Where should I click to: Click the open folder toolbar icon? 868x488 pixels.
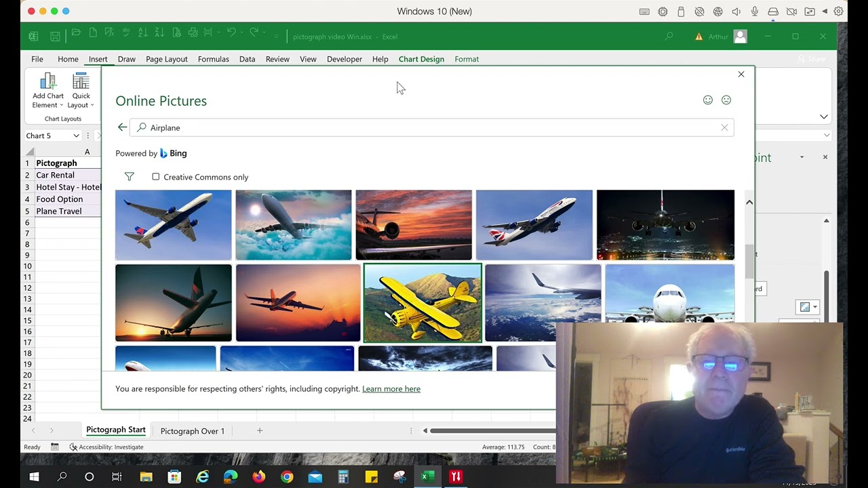click(x=76, y=33)
